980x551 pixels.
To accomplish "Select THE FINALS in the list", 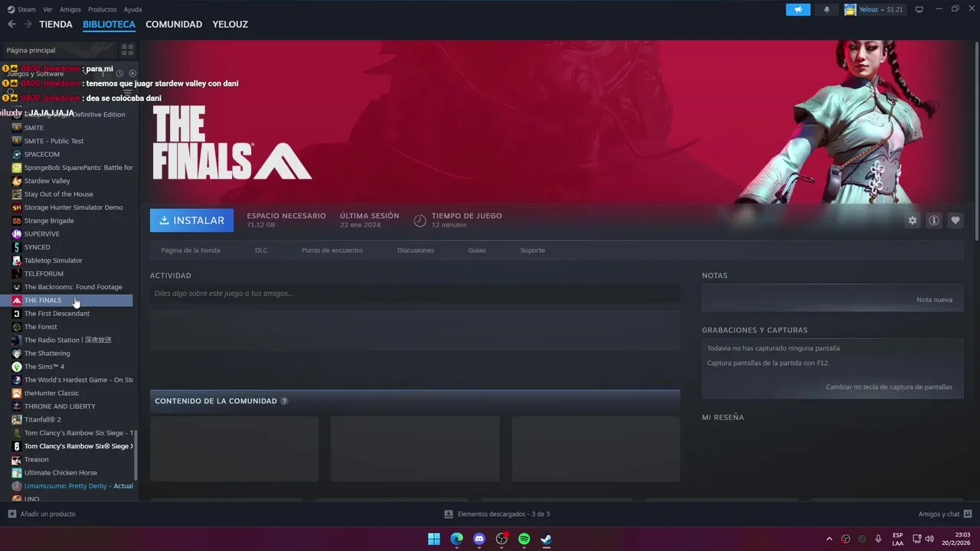I will [x=67, y=300].
